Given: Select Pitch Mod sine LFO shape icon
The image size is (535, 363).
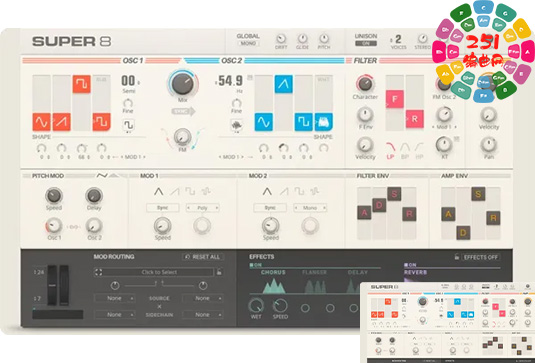Looking at the screenshot, I should coord(102,176).
